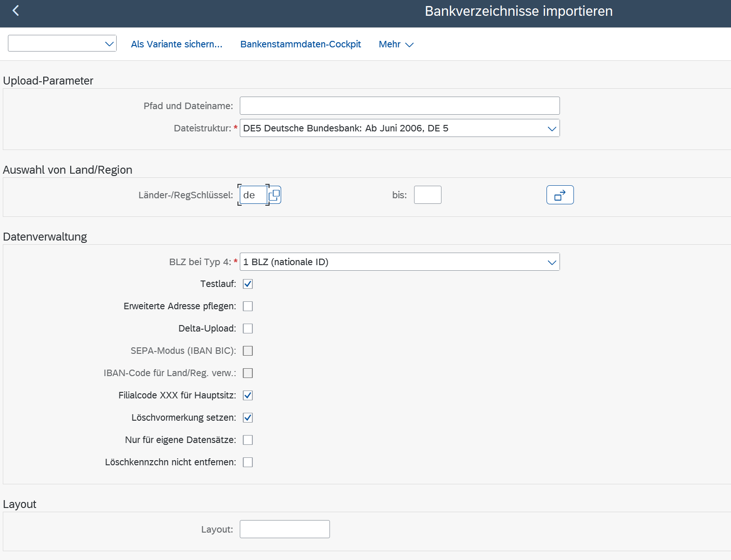Disable Löschvormerkung setzen checkbox

coord(248,418)
